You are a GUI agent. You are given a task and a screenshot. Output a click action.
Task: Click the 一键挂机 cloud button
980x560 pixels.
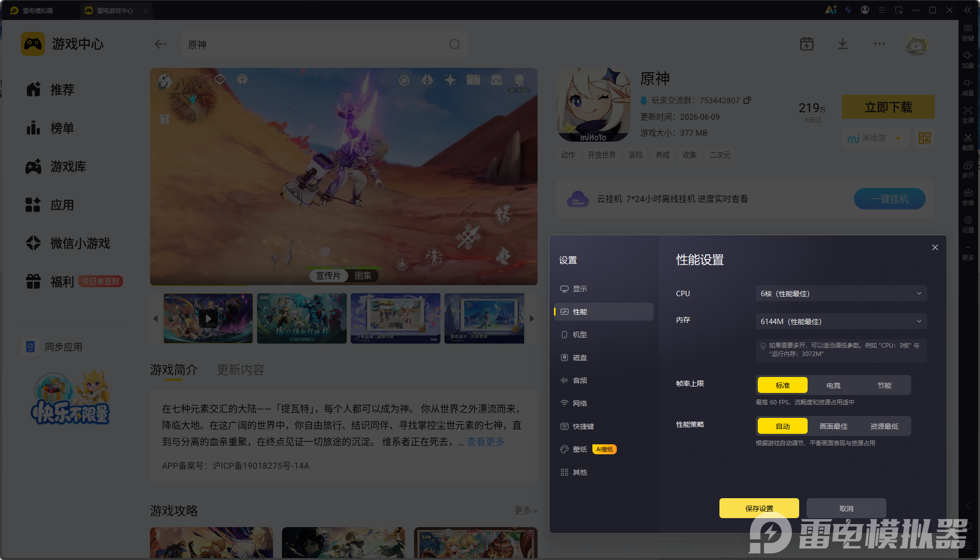[890, 199]
